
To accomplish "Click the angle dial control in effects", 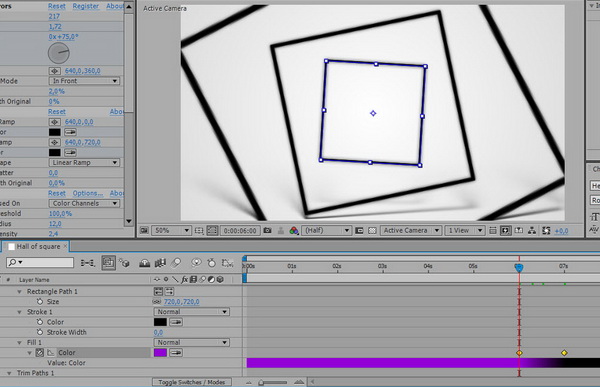I will [59, 53].
